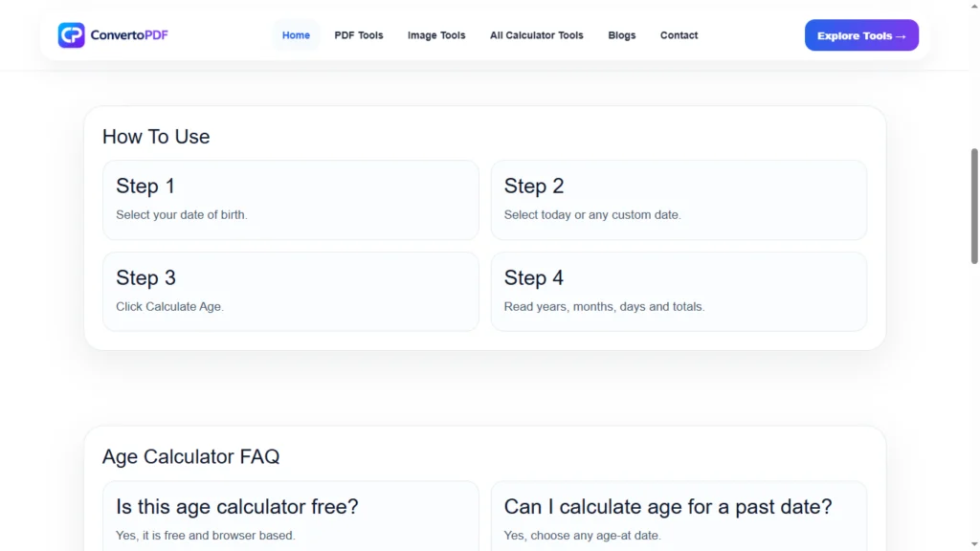Viewport: 980px width, 551px height.
Task: Click 'Select today or any custom date.' text
Action: click(592, 215)
